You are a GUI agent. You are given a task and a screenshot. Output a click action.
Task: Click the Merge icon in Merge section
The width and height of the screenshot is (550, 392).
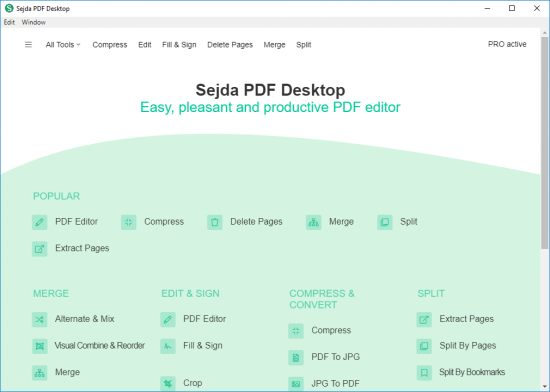pyautogui.click(x=40, y=372)
